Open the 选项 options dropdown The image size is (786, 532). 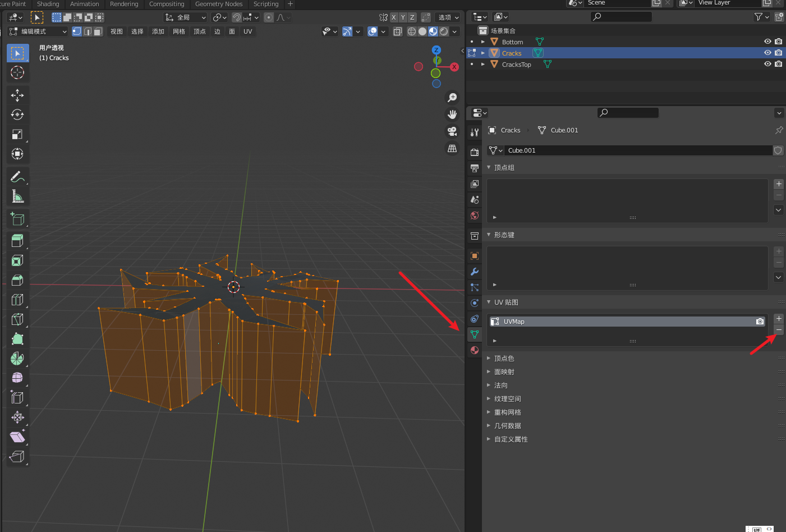point(448,17)
